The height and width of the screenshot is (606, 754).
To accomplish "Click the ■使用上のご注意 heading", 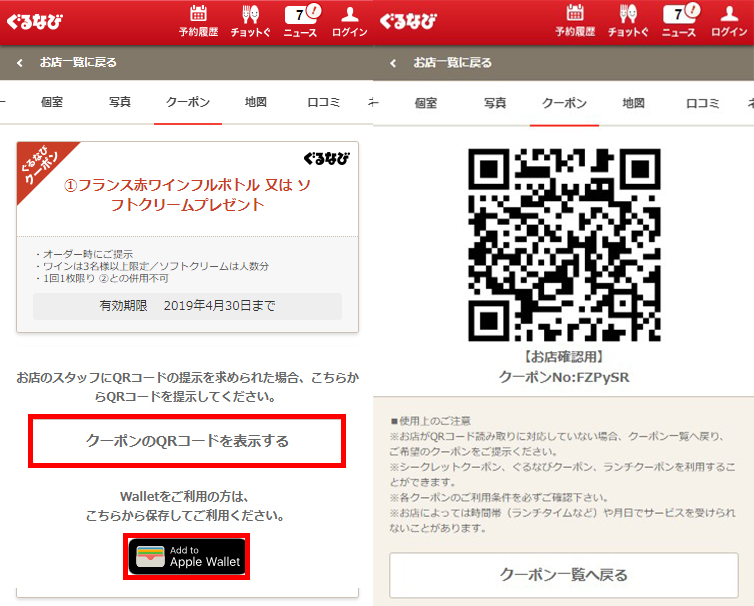I will click(430, 421).
